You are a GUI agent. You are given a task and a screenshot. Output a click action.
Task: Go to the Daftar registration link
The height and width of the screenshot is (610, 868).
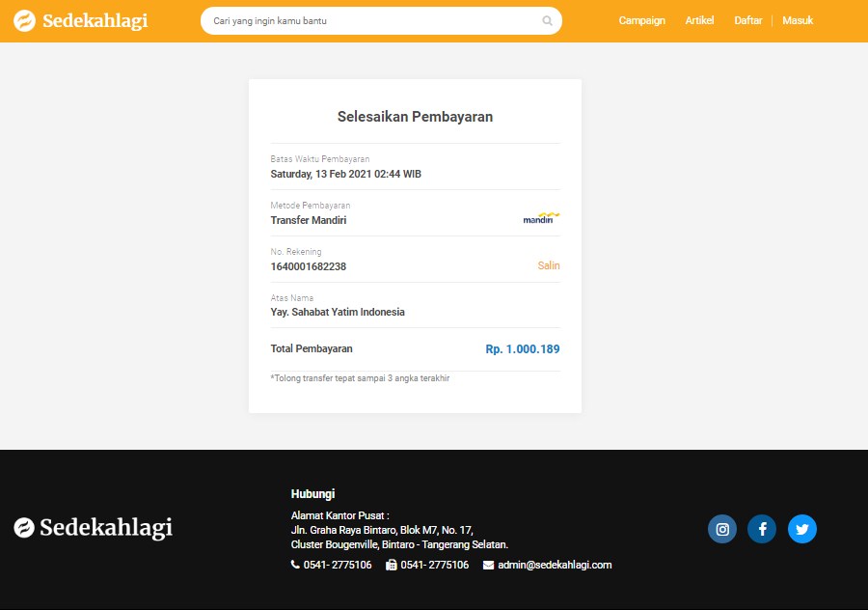(747, 20)
